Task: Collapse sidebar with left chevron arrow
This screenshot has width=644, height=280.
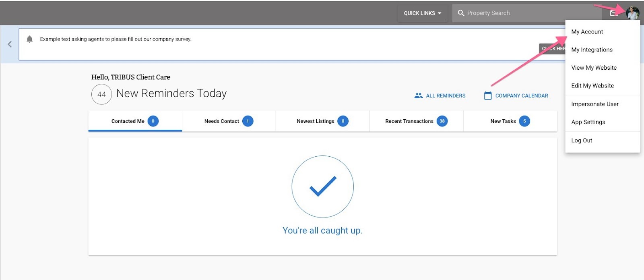Action: 10,44
